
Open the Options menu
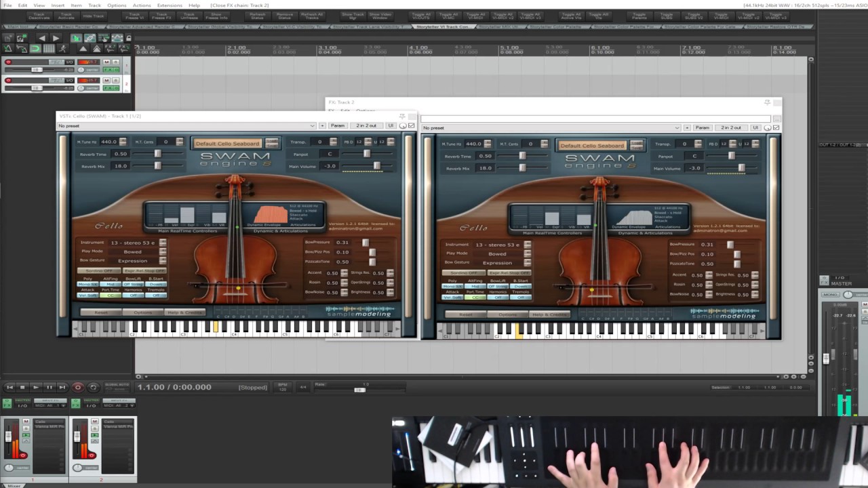[x=117, y=5]
